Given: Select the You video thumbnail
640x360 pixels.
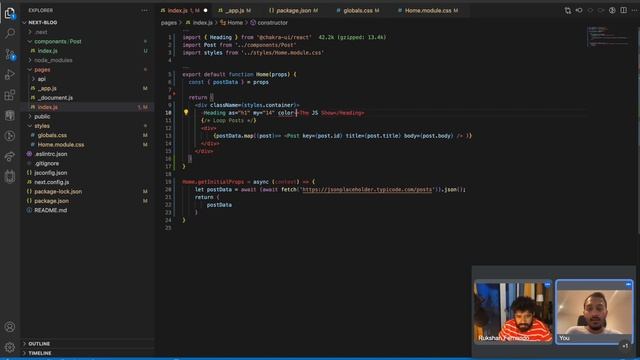Looking at the screenshot, I should point(594,311).
